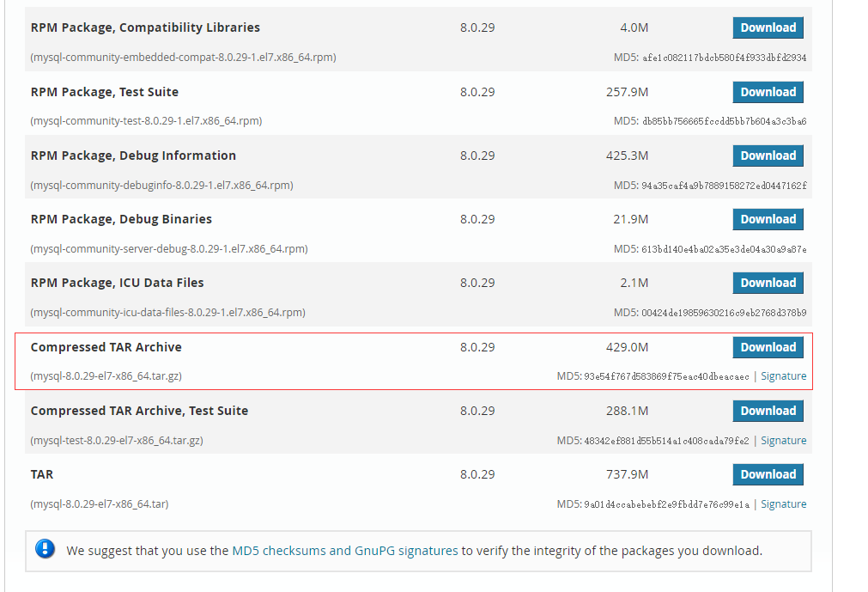Select the 'RPM Package, Debug Information' title
The image size is (868, 592).
133,156
